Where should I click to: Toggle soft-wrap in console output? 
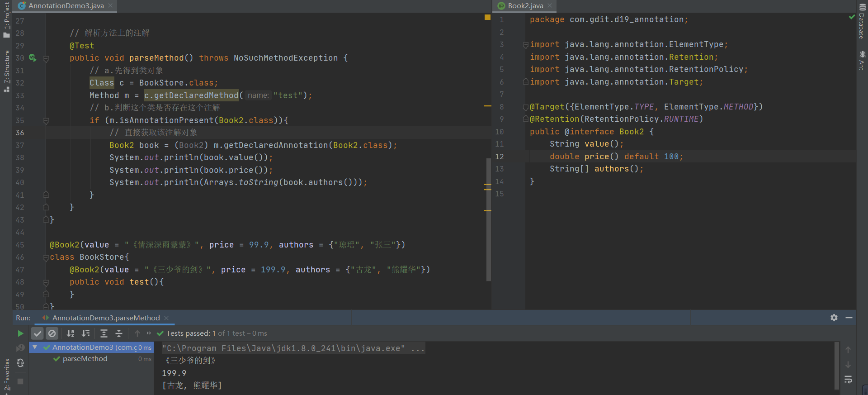[x=848, y=380]
